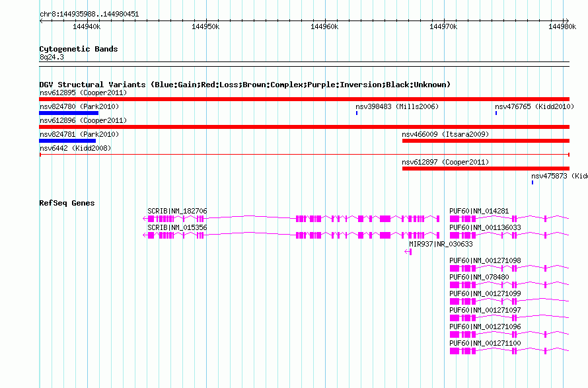Click the RefSeq Genes track title
Screen dimensions: 588x388
click(x=67, y=203)
